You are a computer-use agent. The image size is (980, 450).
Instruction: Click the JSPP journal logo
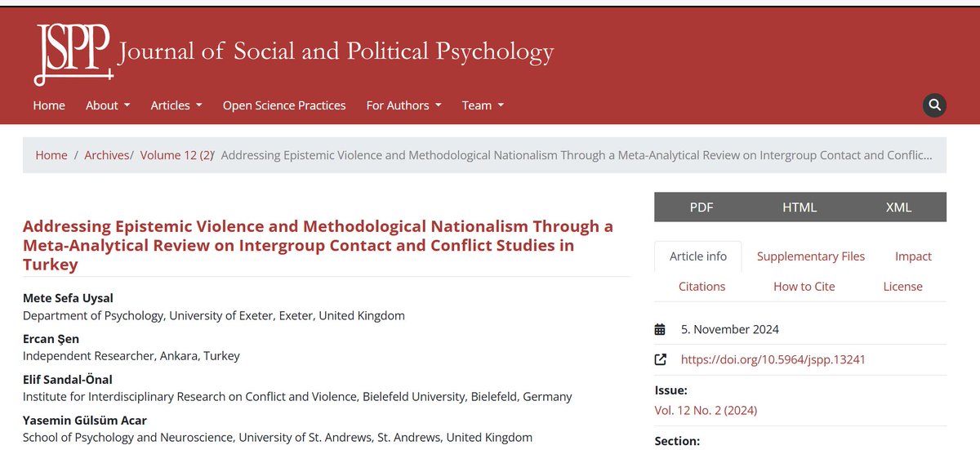[x=73, y=55]
